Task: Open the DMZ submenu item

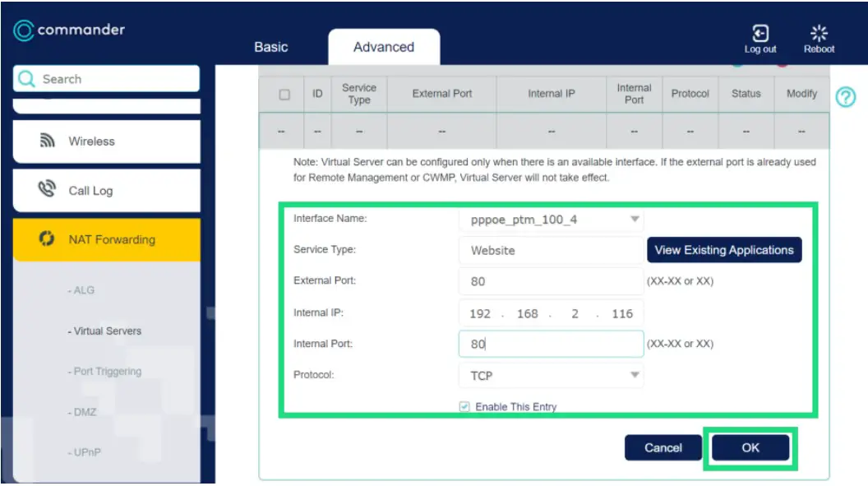Action: (82, 412)
